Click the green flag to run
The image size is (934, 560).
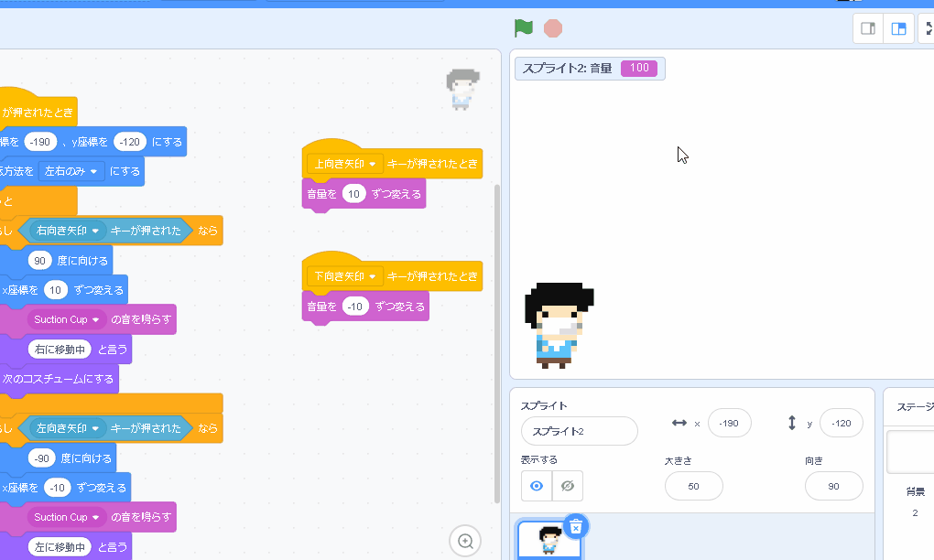tap(524, 28)
